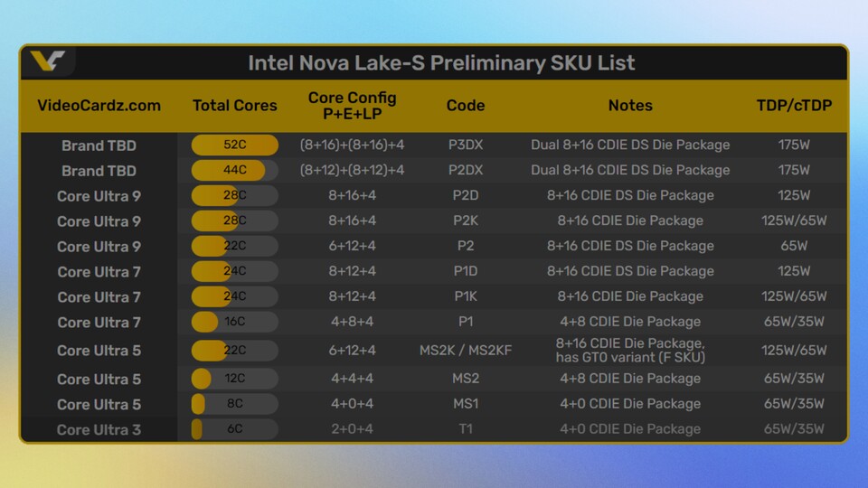Select the 8C total cores bar
The height and width of the screenshot is (488, 868).
point(235,404)
